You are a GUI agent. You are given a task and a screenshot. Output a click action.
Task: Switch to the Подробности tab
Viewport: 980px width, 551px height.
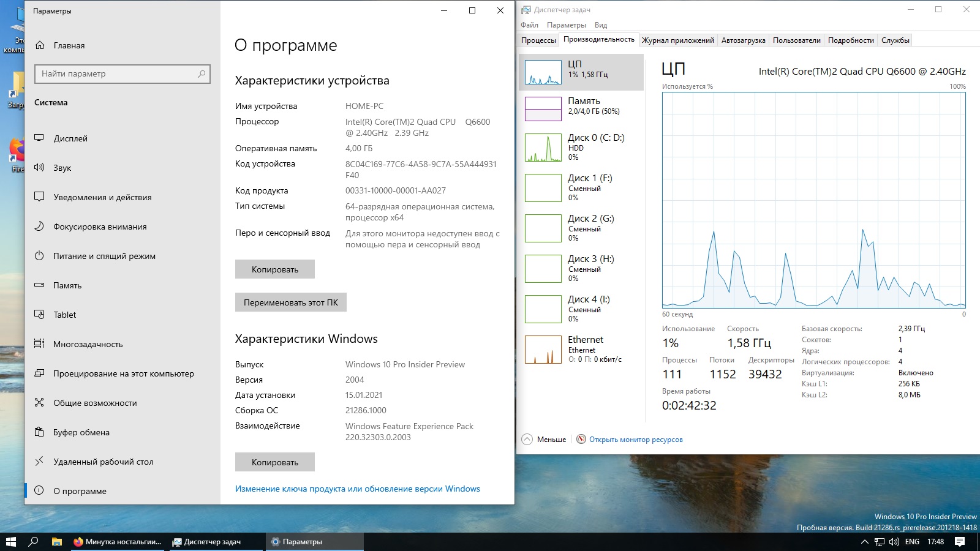click(x=851, y=40)
